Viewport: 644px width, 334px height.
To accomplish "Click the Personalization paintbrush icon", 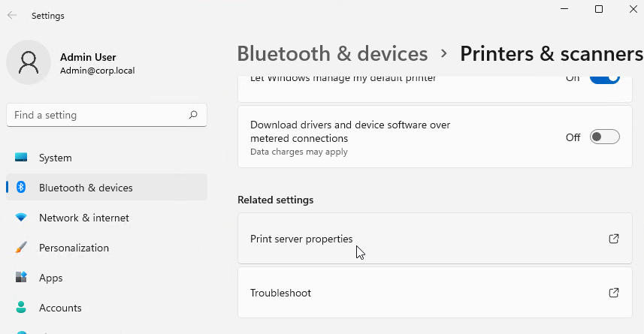I will [21, 248].
